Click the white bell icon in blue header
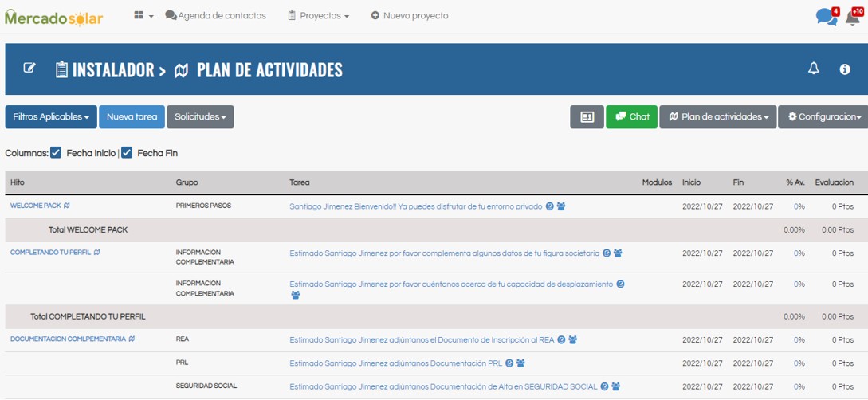 (x=814, y=69)
